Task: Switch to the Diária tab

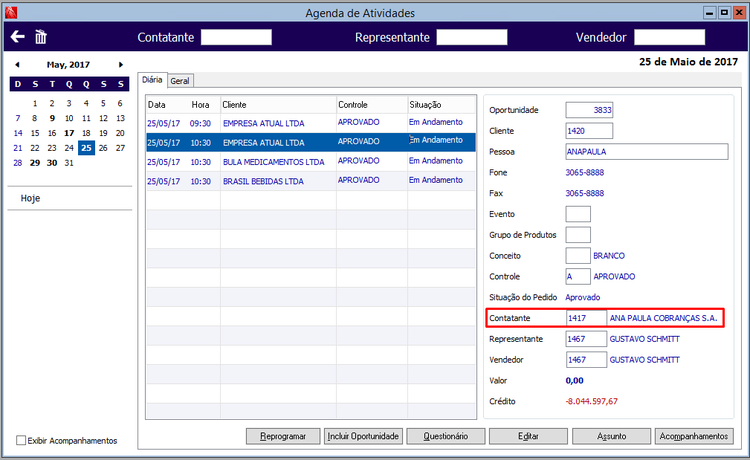Action: [152, 80]
